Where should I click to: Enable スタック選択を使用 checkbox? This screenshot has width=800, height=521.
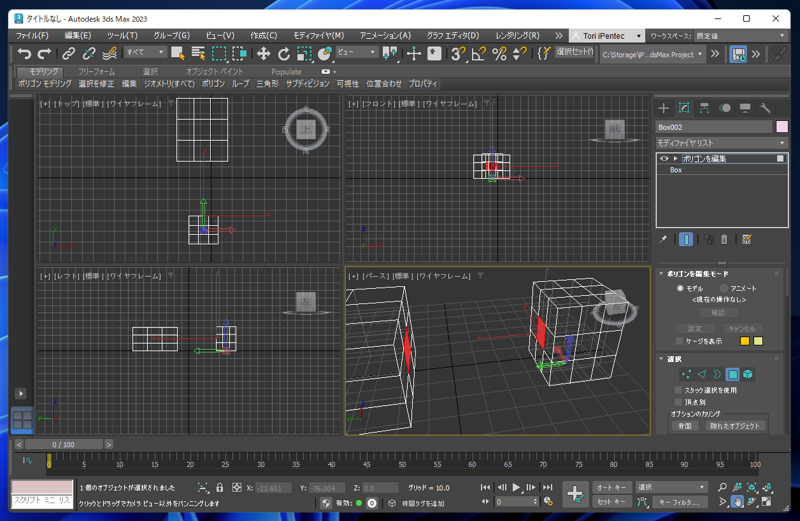tap(678, 390)
